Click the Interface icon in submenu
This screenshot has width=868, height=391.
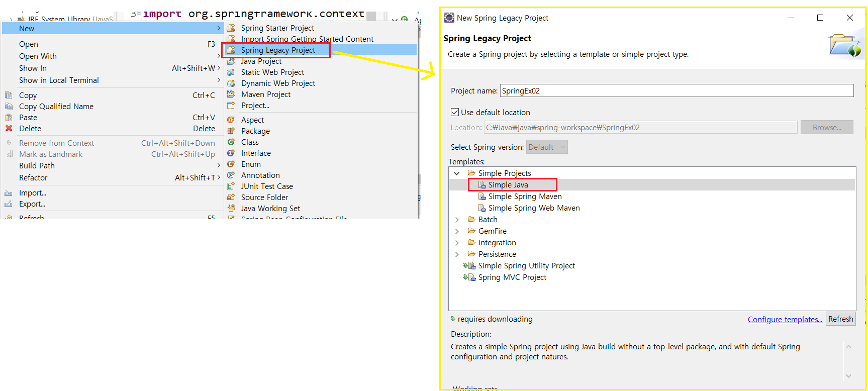point(231,153)
